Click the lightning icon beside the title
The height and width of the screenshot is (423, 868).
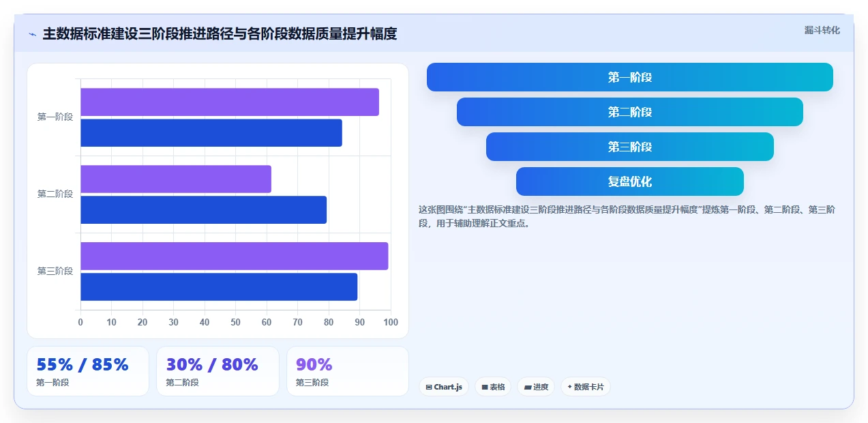coord(32,34)
